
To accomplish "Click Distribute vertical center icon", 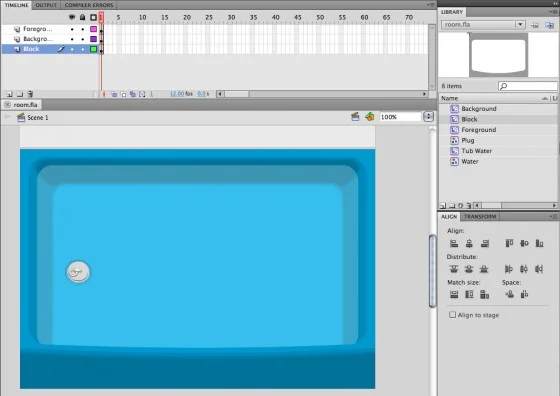I will (x=469, y=269).
